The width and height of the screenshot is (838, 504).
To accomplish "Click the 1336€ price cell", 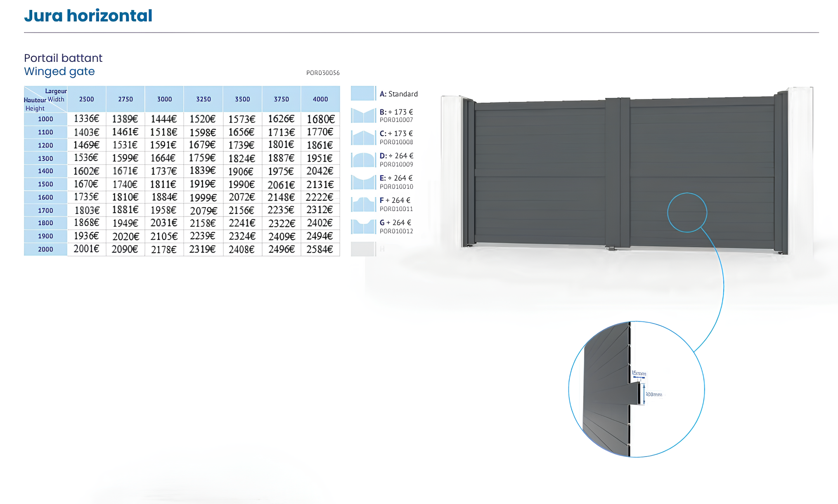I will [x=86, y=119].
